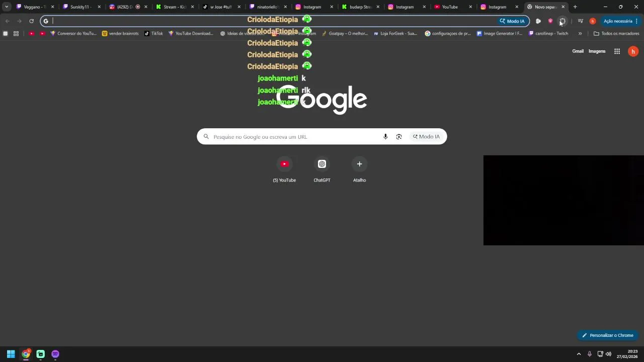
Task: Open Imagens link on Google page
Action: [x=597, y=51]
